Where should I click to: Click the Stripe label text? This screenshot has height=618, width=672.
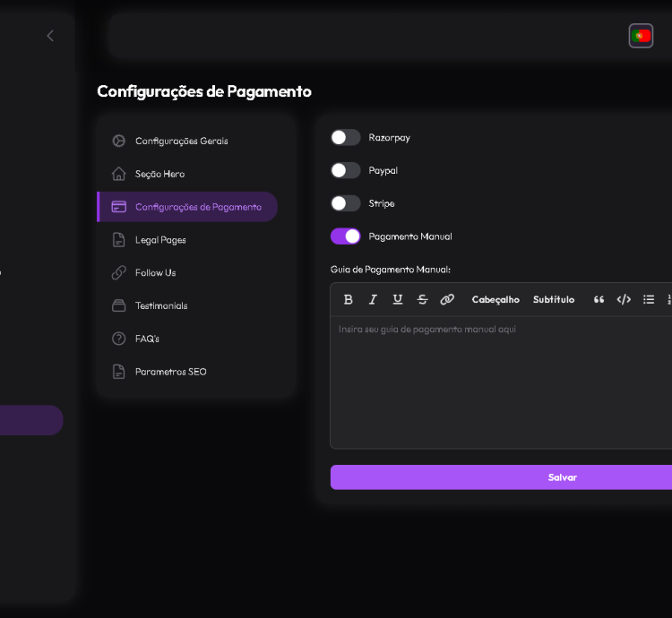382,203
